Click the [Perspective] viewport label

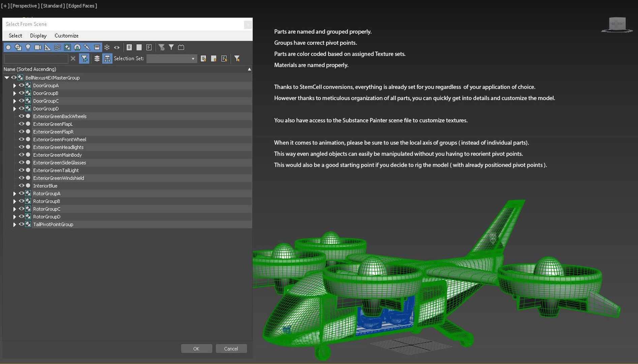coord(24,6)
